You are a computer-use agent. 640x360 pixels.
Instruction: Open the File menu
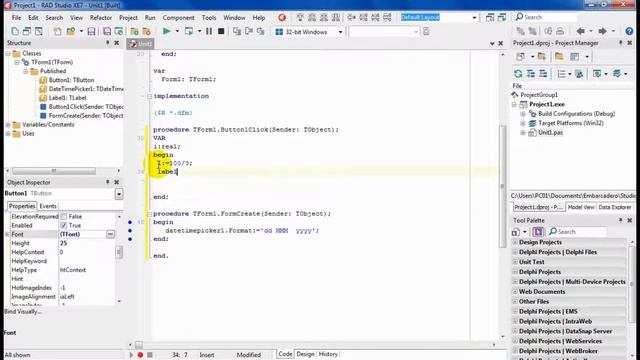pyautogui.click(x=16, y=18)
